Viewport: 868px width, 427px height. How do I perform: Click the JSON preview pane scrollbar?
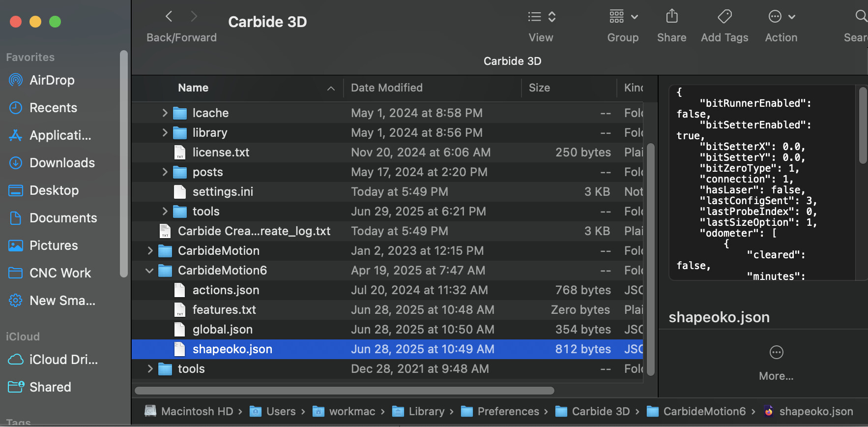point(863,125)
